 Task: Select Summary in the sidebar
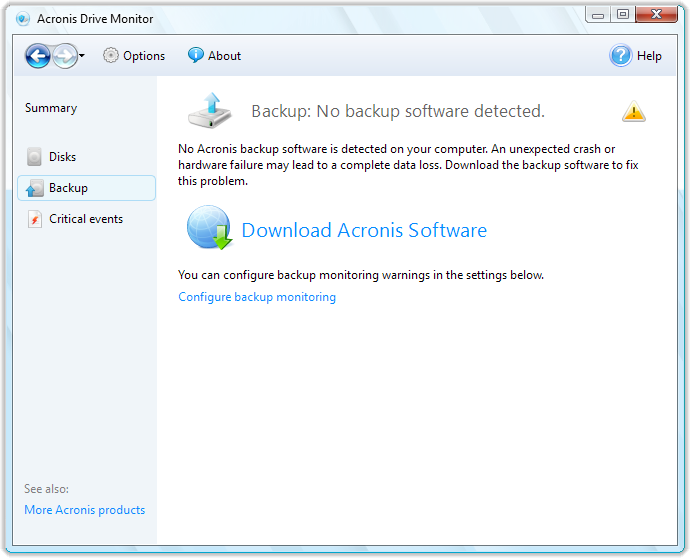(x=51, y=108)
